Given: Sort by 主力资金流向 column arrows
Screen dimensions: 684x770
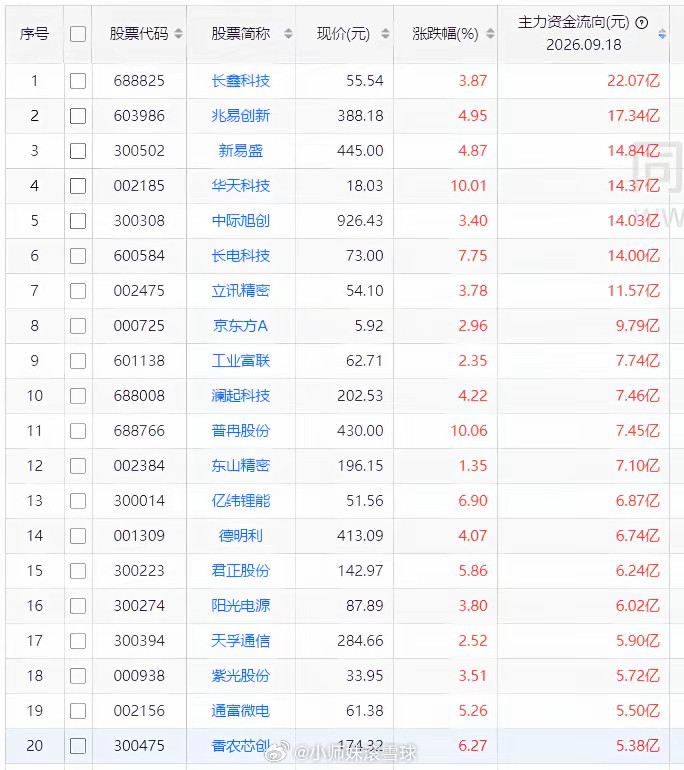Looking at the screenshot, I should (662, 34).
